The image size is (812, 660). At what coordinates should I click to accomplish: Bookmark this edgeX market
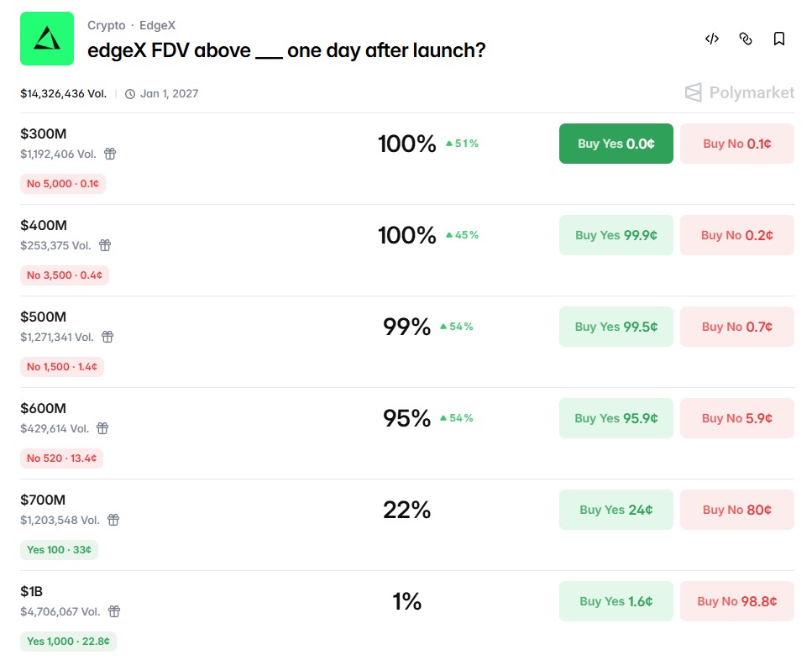coord(779,39)
